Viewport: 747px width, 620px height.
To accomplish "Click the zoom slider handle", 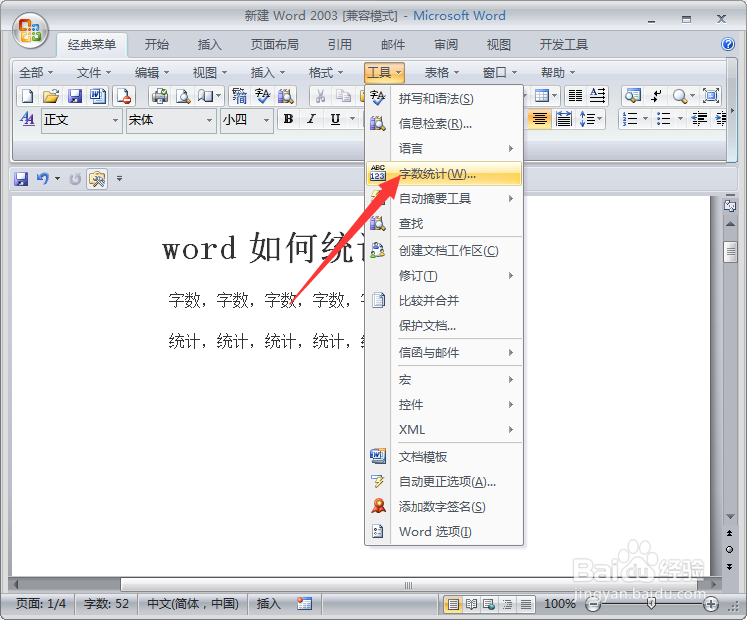I will 651,604.
